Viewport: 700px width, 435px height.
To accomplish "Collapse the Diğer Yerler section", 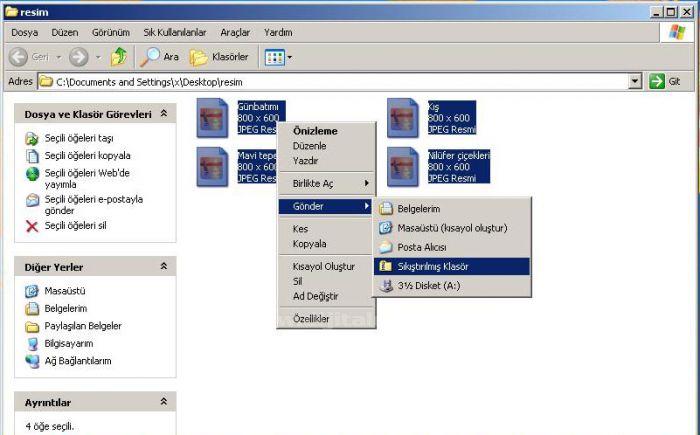I will click(163, 267).
